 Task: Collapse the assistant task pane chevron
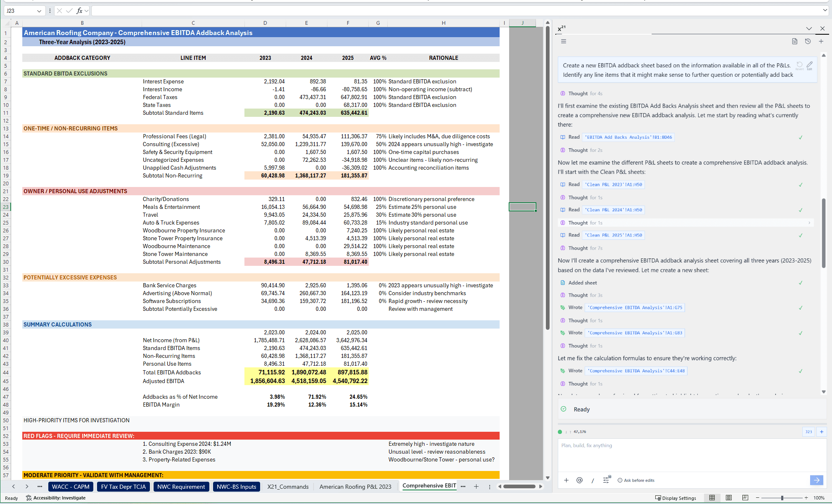[x=809, y=28]
